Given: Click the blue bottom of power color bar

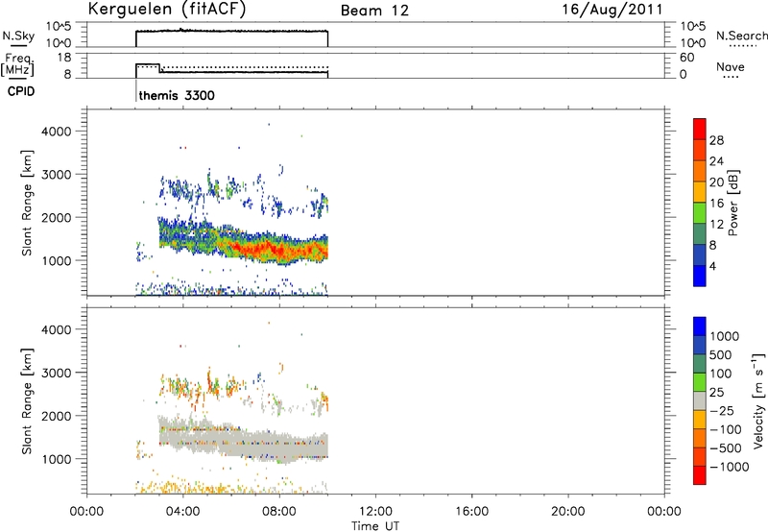Looking at the screenshot, I should click(700, 277).
